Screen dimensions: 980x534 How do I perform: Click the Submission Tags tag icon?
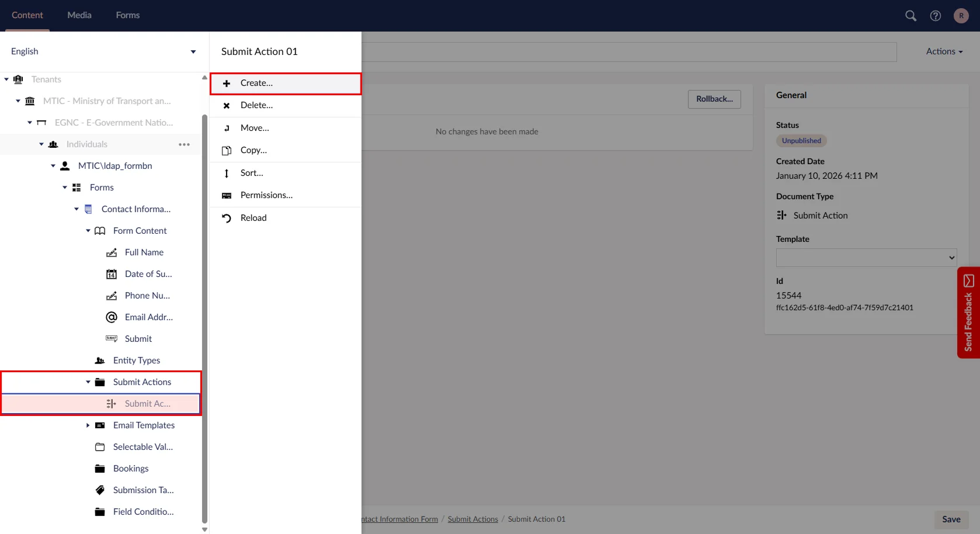click(100, 490)
